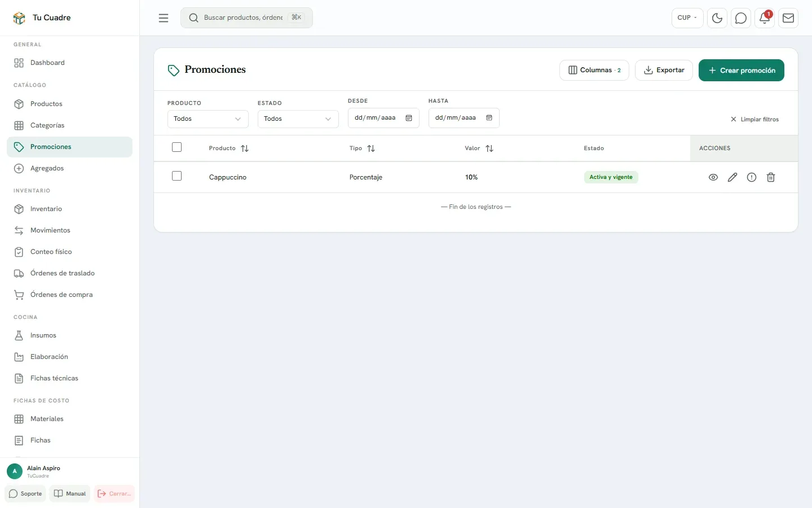
Task: Click the Activa y vigente status badge
Action: (x=611, y=177)
